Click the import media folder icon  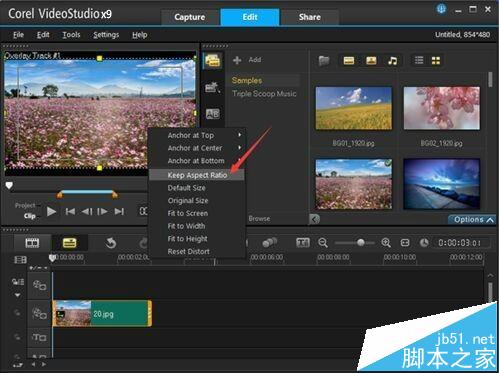(324, 61)
